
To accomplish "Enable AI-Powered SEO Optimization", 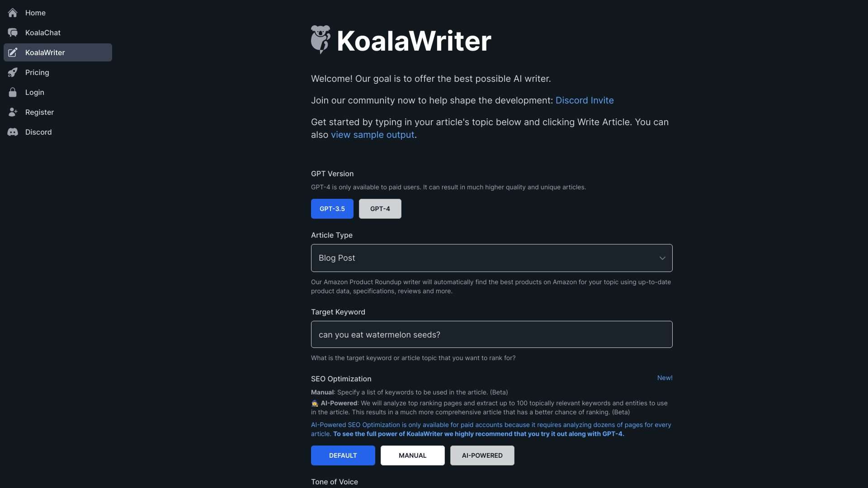I will 482,455.
